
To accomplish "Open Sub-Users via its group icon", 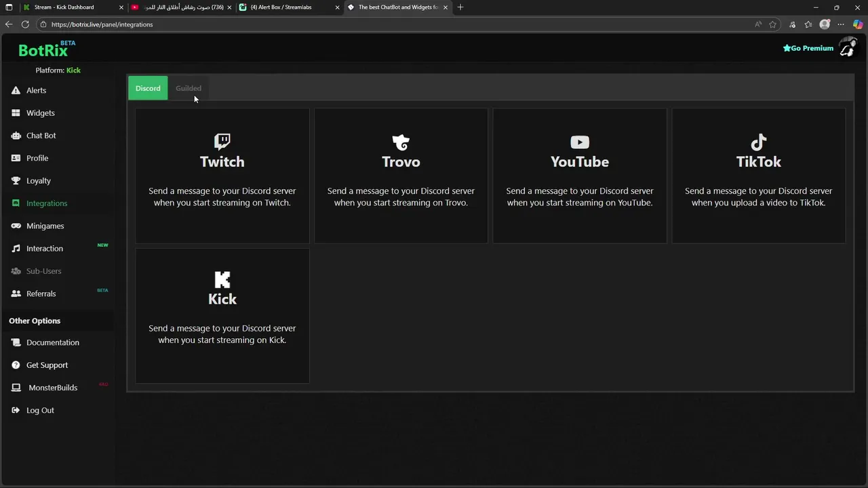I will pyautogui.click(x=16, y=271).
